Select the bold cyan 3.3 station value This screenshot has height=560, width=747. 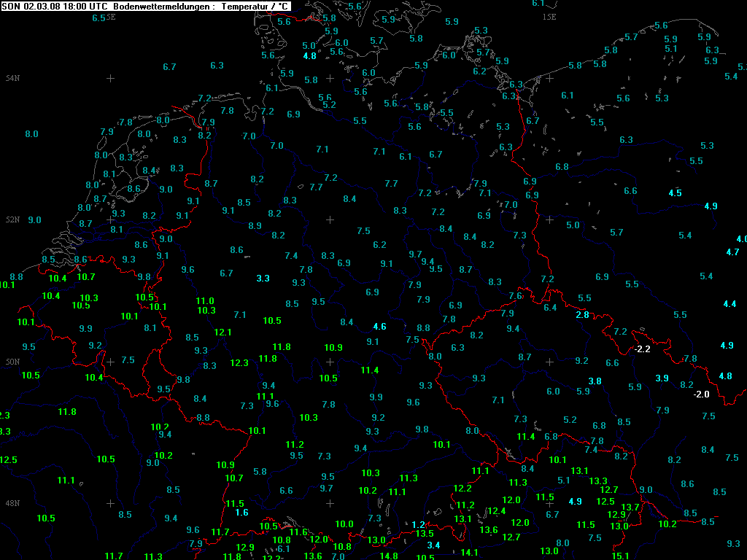(x=263, y=279)
